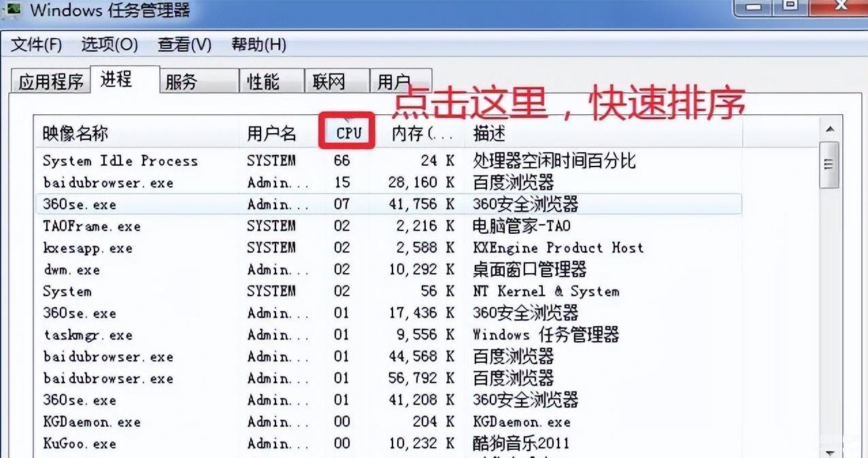868x458 pixels.
Task: Select the TAOFrame.exe process
Action: pyautogui.click(x=388, y=226)
